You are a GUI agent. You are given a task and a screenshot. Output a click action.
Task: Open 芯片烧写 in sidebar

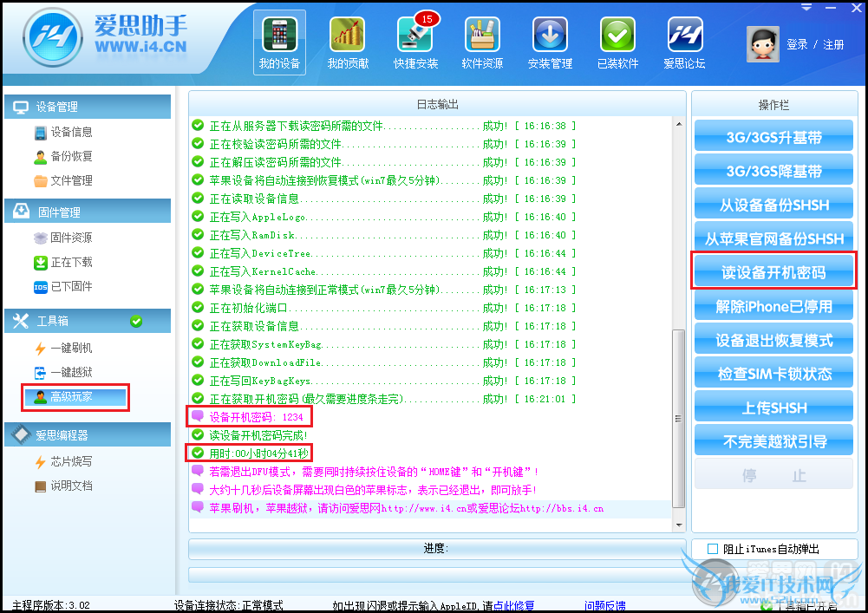click(63, 462)
